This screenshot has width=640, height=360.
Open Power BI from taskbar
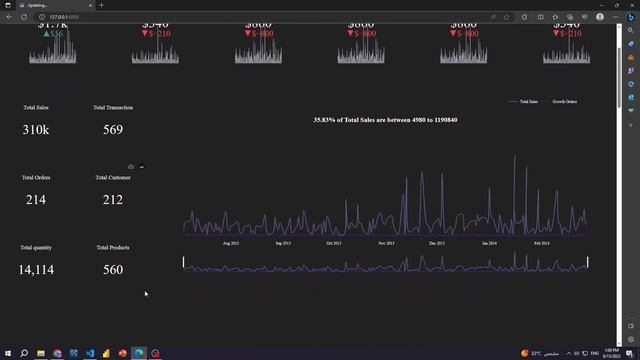106,353
